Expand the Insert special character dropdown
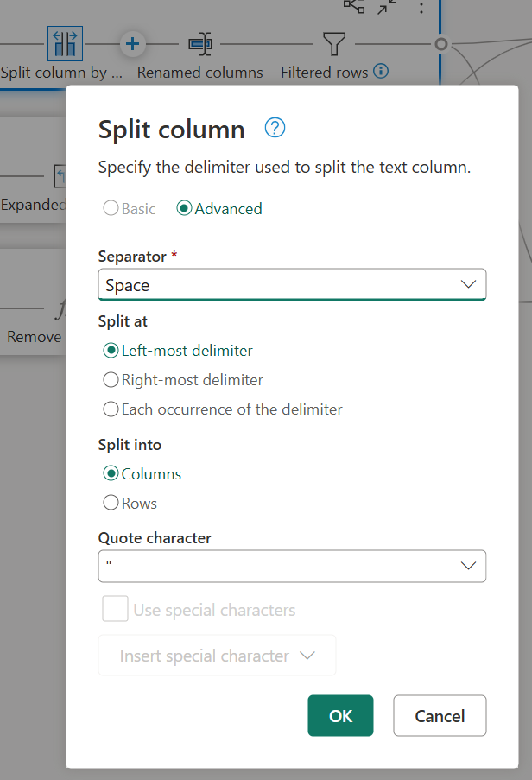This screenshot has height=780, width=532. pos(217,655)
